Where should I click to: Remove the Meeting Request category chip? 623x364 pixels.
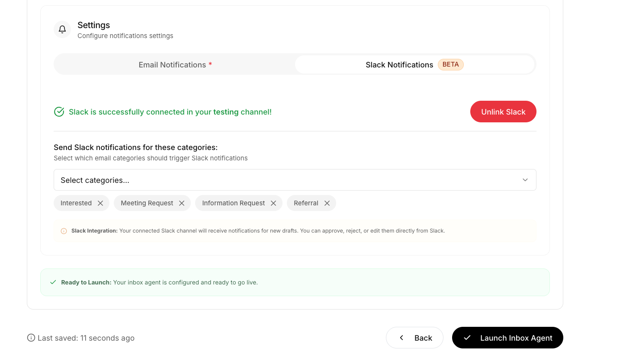[182, 203]
